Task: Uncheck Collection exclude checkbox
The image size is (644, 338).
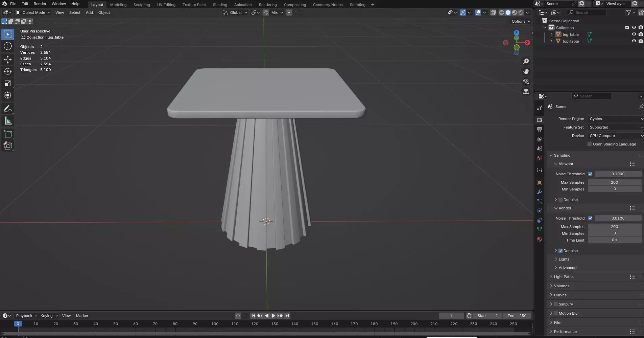Action: (627, 27)
